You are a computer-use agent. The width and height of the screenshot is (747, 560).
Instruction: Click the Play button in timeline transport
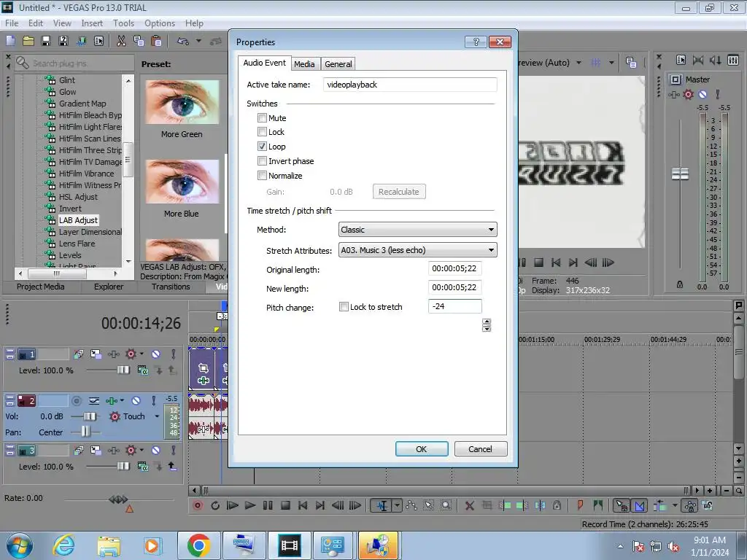point(249,505)
